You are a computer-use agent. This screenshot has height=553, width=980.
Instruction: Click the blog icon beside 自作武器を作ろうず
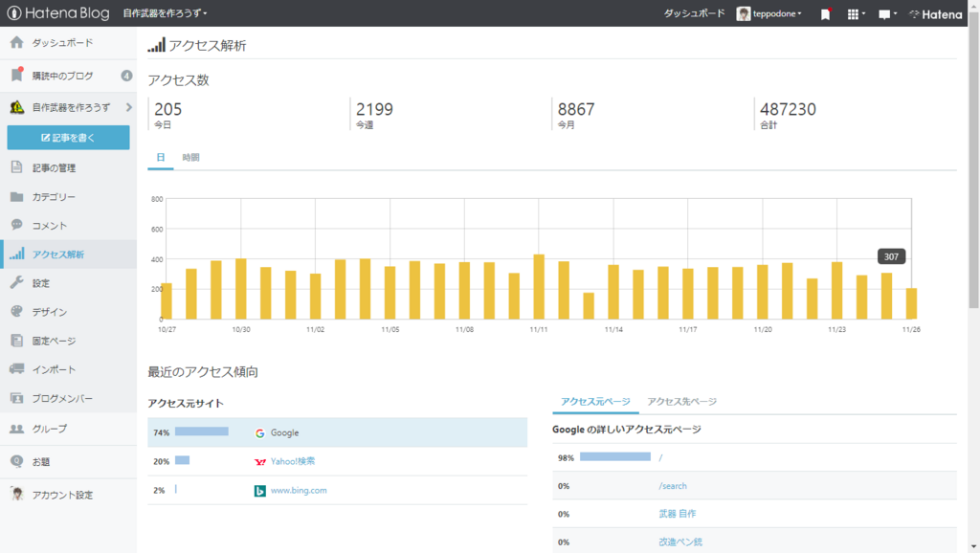click(x=17, y=107)
